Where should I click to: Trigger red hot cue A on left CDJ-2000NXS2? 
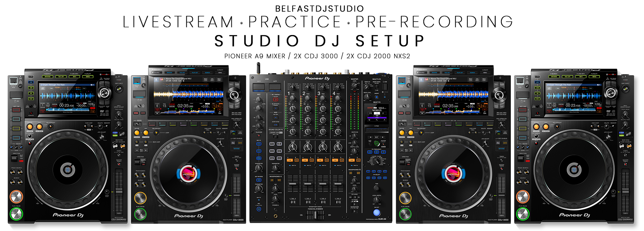point(16,110)
